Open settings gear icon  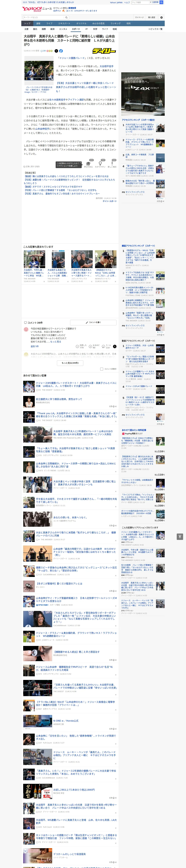161,18
